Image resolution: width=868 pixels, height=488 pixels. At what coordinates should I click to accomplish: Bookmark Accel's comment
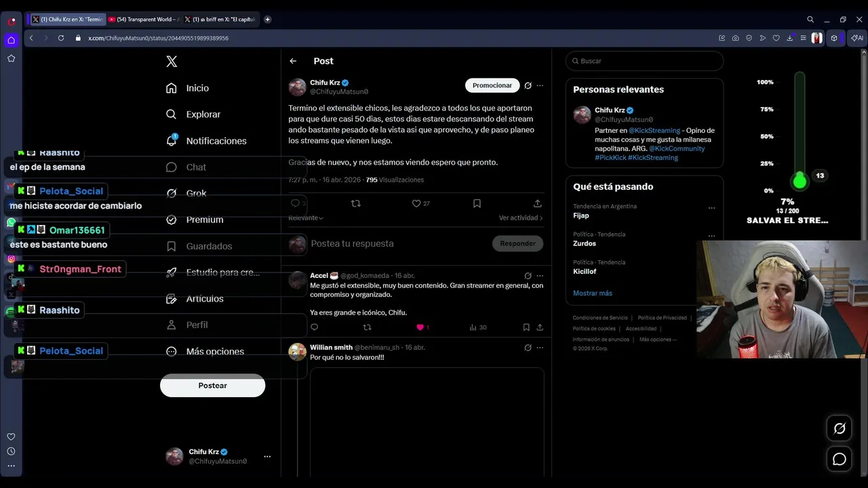pyautogui.click(x=526, y=327)
